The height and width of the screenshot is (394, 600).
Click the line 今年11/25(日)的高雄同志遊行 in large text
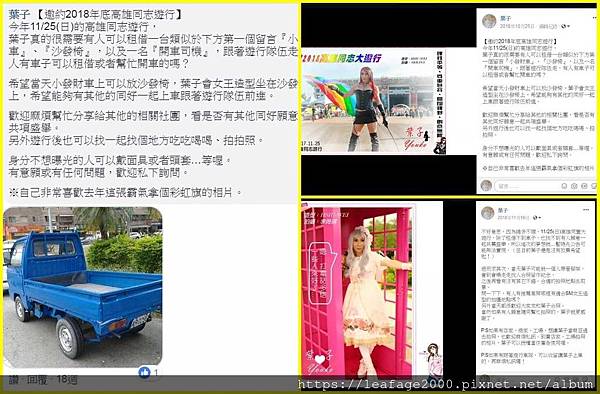tap(83, 27)
